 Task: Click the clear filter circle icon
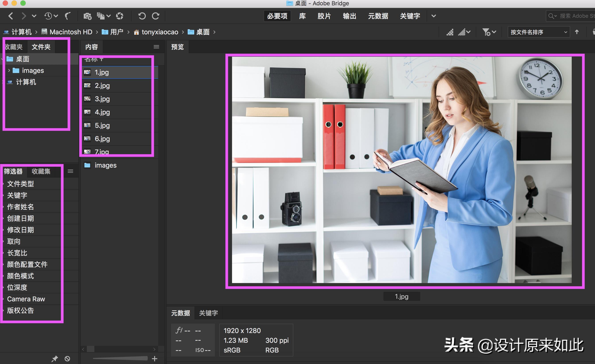(x=67, y=359)
